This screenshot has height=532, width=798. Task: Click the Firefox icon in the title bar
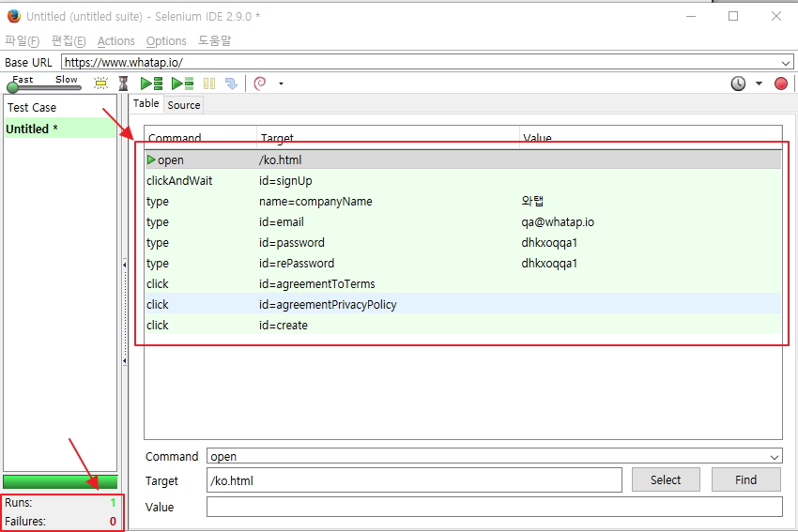coord(14,16)
